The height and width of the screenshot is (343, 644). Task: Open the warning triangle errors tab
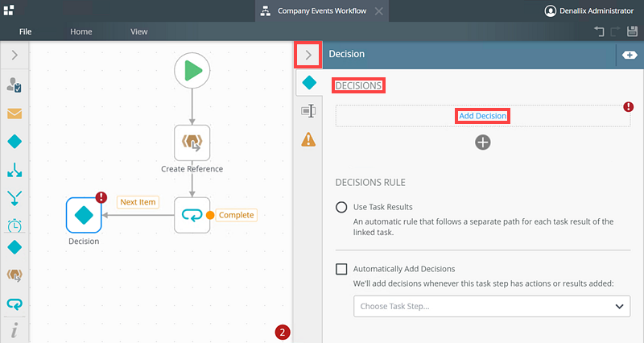[x=308, y=139]
